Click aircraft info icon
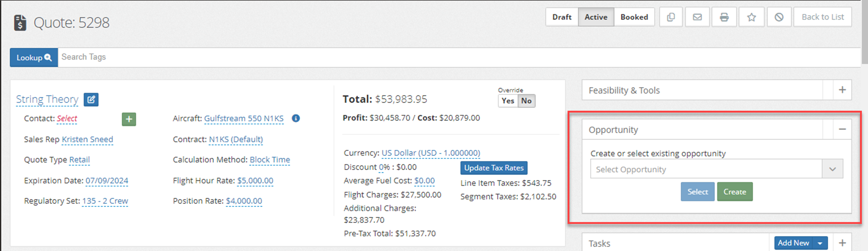Image resolution: width=868 pixels, height=251 pixels. 296,118
